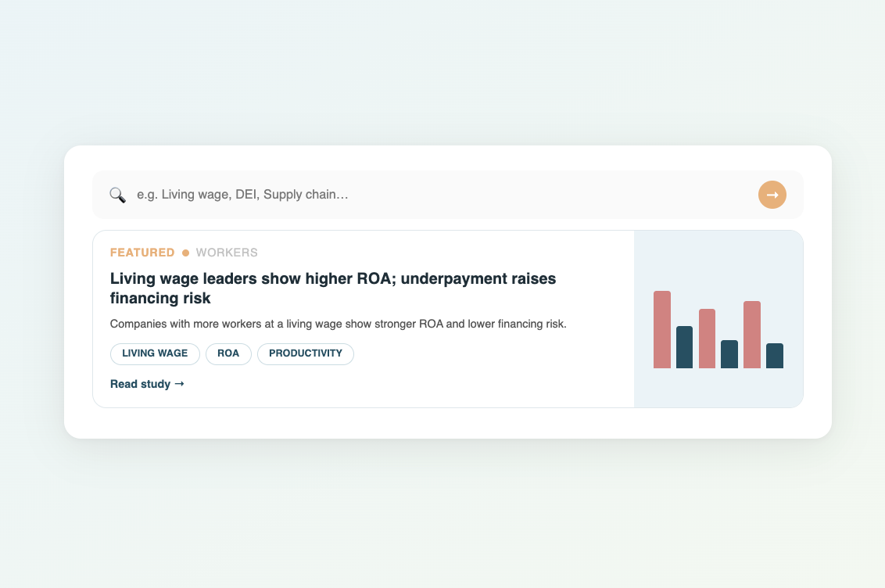Click the orange dot beside FEATURED
The image size is (885, 588).
click(185, 253)
